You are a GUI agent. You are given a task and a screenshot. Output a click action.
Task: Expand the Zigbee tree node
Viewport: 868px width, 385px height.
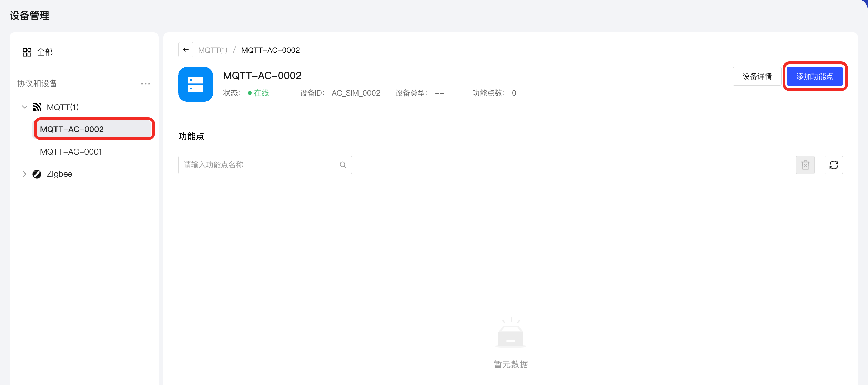click(24, 174)
